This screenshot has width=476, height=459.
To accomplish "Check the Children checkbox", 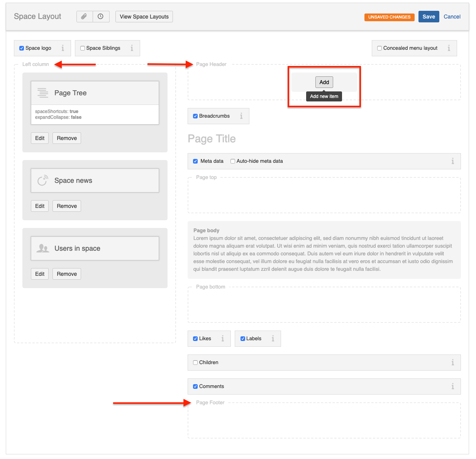I will pyautogui.click(x=195, y=363).
